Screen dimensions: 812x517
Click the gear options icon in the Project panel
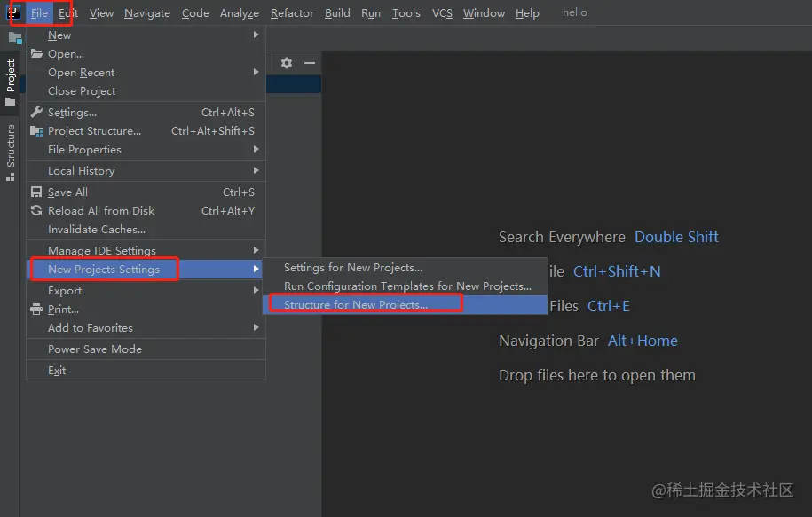coord(287,63)
